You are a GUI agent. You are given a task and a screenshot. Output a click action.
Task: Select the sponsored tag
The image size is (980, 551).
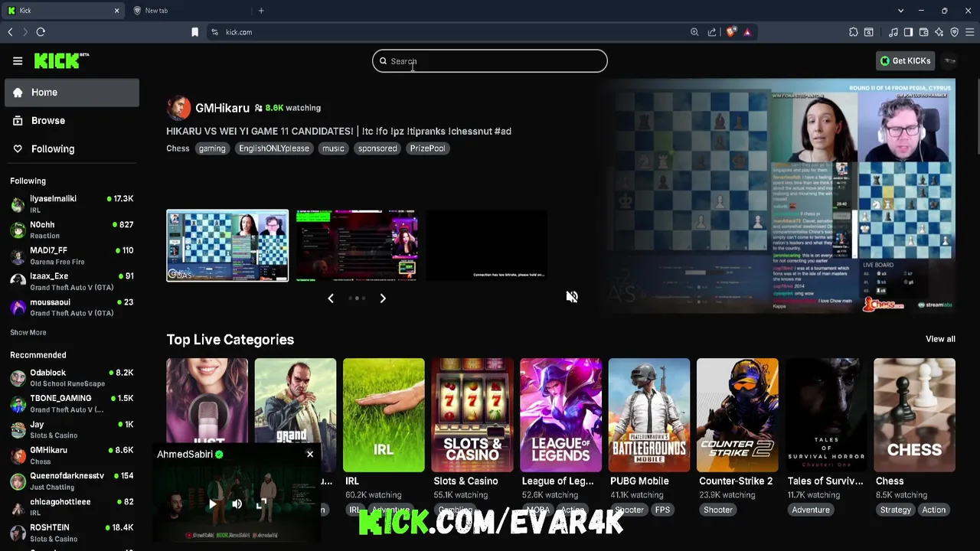[x=377, y=148]
